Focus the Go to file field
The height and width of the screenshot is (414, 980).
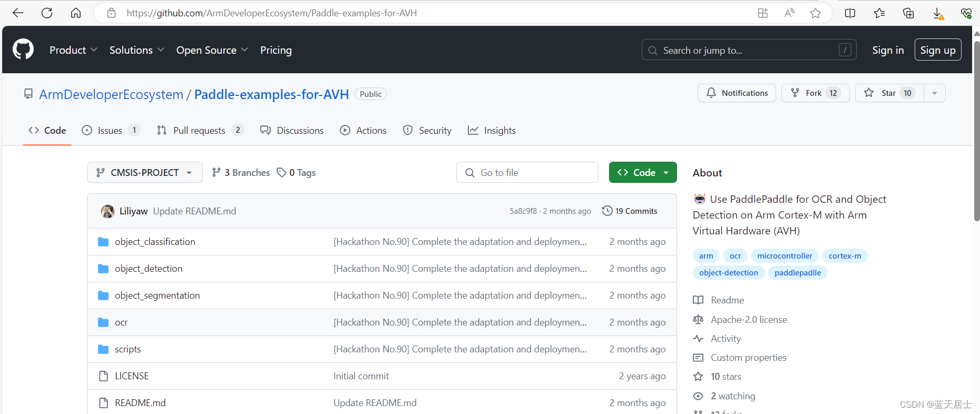tap(527, 172)
